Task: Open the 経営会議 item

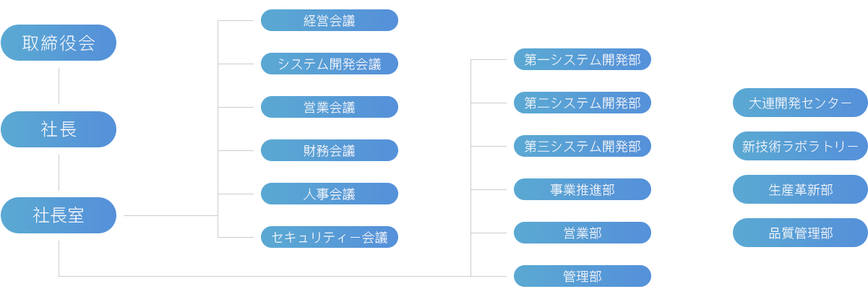Action: coord(329,20)
